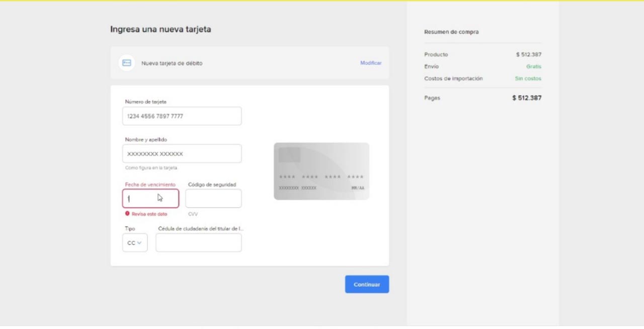Image resolution: width=644 pixels, height=329 pixels.
Task: Click the chip on the card preview
Action: [289, 155]
